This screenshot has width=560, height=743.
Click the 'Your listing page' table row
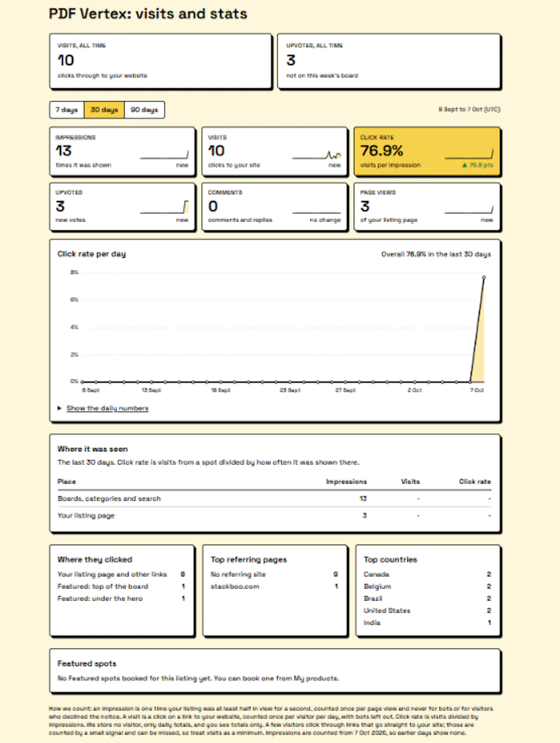[x=274, y=516]
